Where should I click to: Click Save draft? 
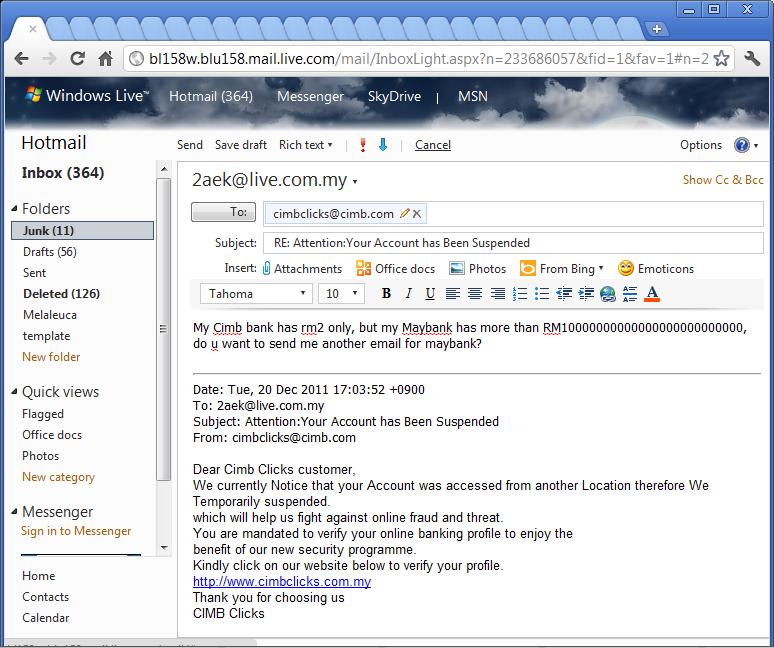[x=241, y=145]
